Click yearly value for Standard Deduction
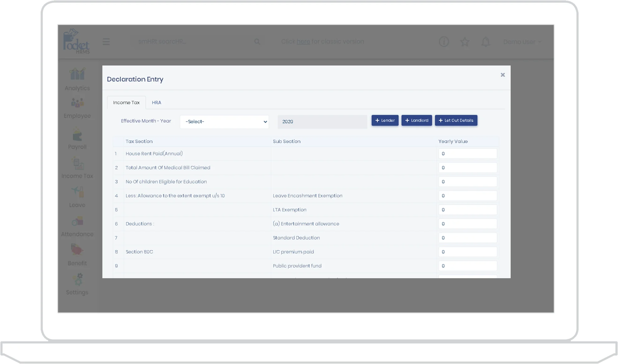618x364 pixels. click(468, 238)
